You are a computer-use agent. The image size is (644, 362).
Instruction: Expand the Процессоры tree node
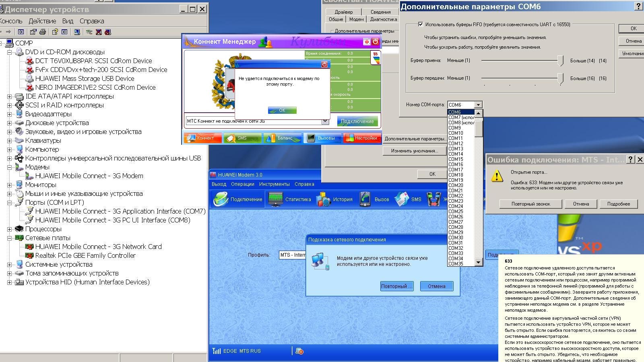pos(9,229)
